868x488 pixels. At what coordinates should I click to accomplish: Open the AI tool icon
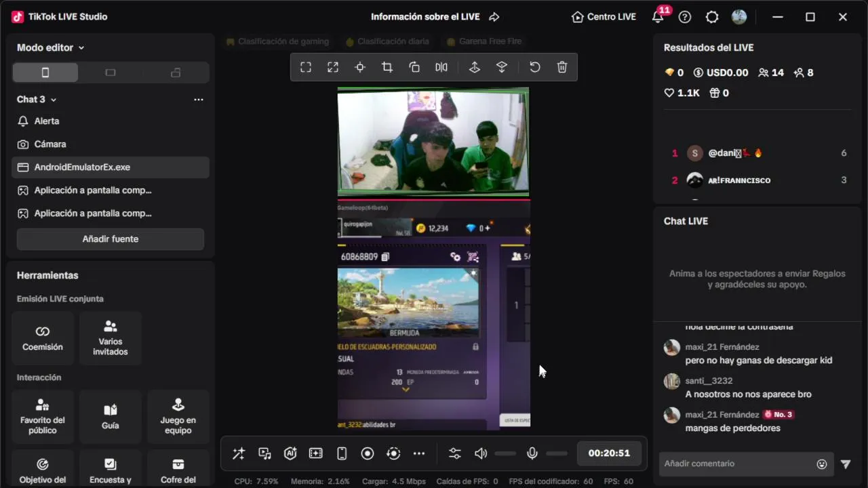[290, 453]
